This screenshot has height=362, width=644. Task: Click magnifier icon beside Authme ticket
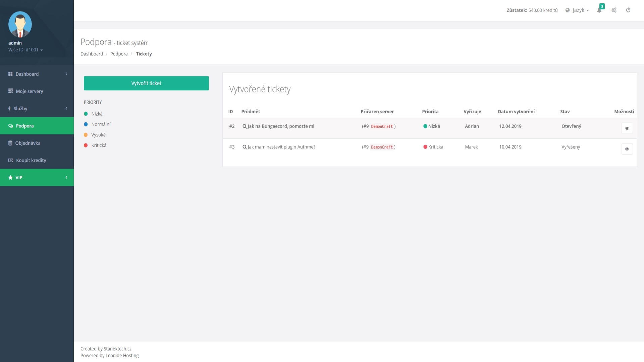245,147
